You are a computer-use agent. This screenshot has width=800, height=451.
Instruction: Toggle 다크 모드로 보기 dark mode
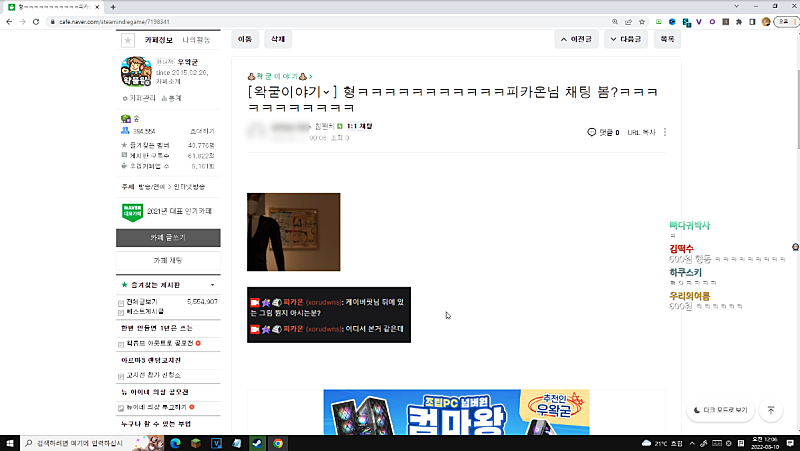click(718, 410)
